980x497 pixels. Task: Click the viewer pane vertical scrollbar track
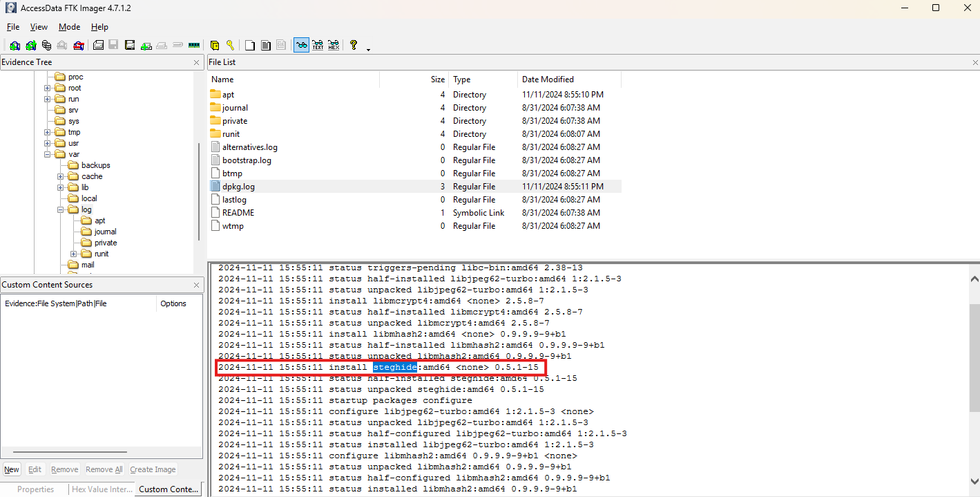tap(974, 415)
